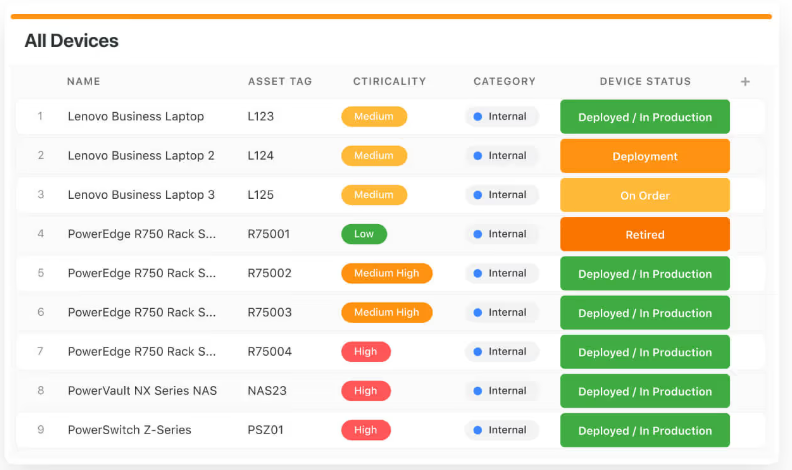This screenshot has width=792, height=470.
Task: Click asset tag L124
Action: [261, 155]
